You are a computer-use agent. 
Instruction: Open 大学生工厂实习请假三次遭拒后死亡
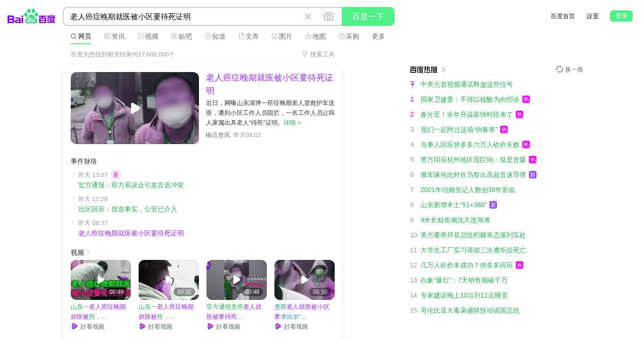[473, 250]
